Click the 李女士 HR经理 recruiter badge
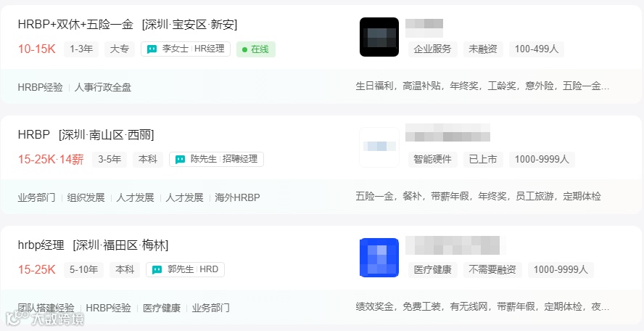Image resolution: width=644 pixels, height=331 pixels. 186,49
